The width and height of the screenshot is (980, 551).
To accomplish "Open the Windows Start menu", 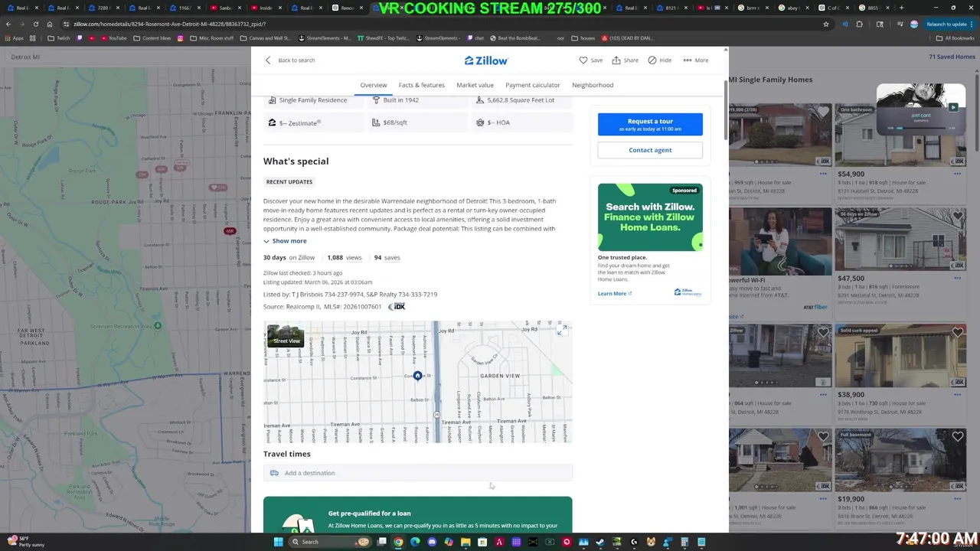I will 278,542.
